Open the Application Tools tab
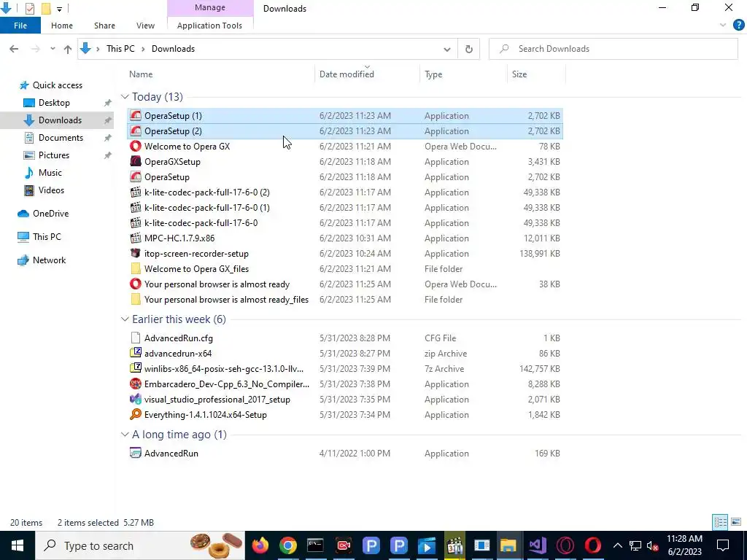 209,26
